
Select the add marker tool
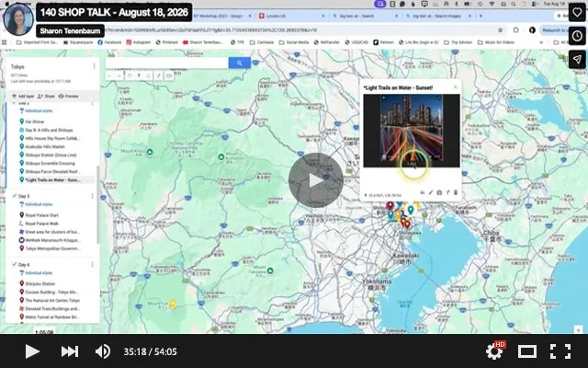(139, 75)
